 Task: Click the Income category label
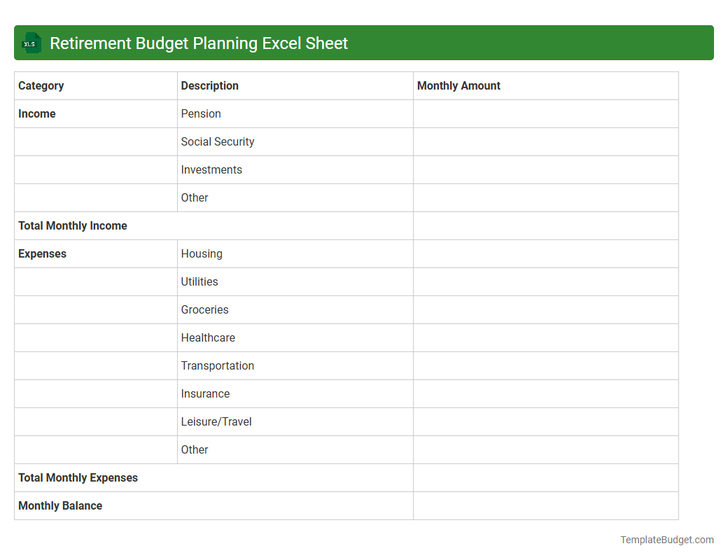click(36, 113)
